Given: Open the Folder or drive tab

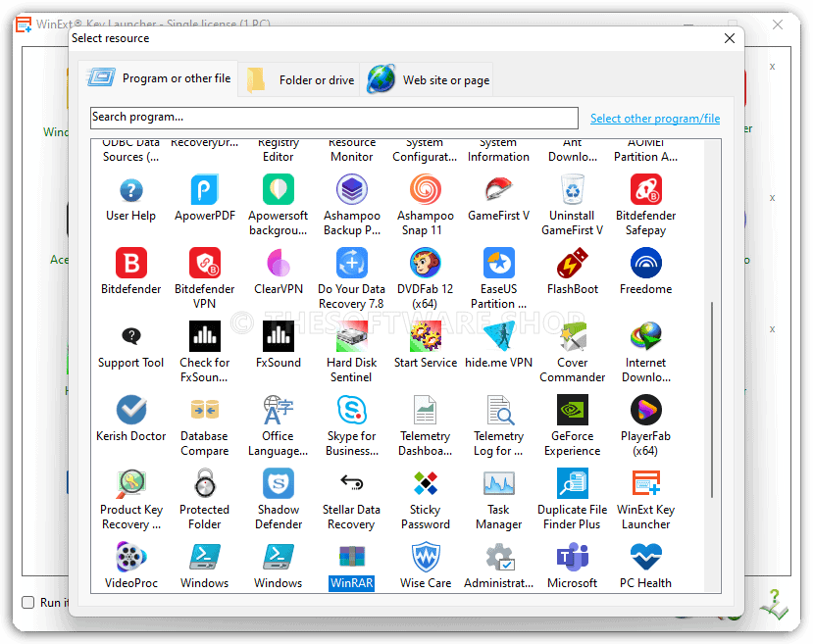Looking at the screenshot, I should (299, 79).
